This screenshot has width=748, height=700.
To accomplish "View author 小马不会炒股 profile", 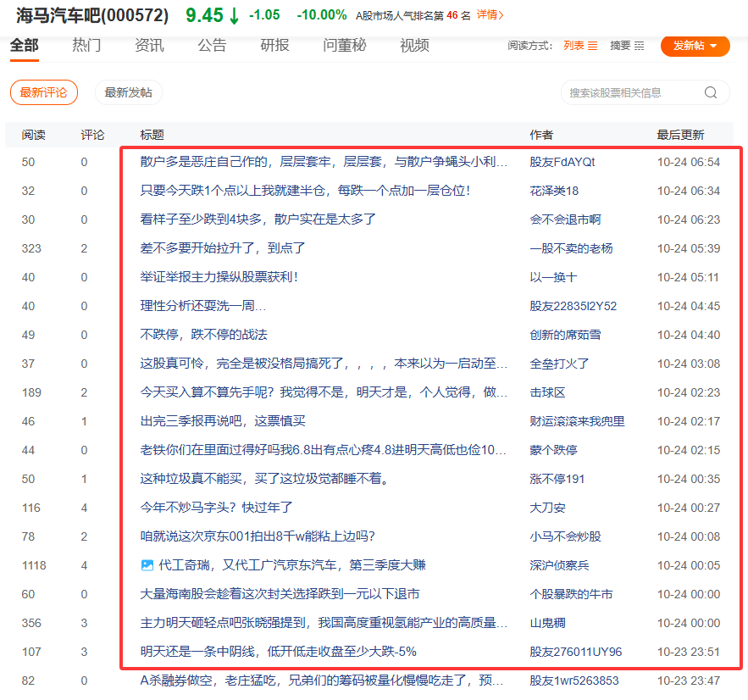I will click(x=565, y=536).
